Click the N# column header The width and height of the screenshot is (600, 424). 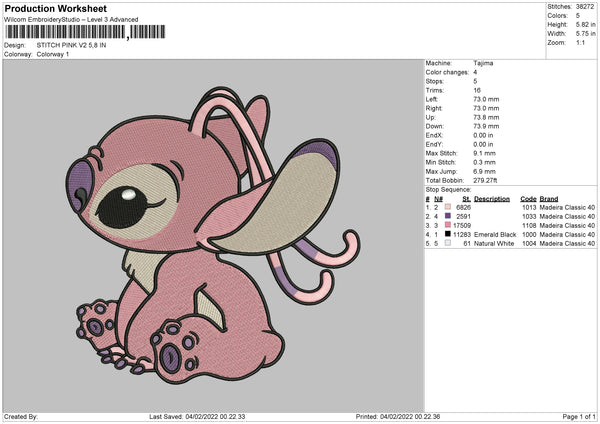coord(438,199)
